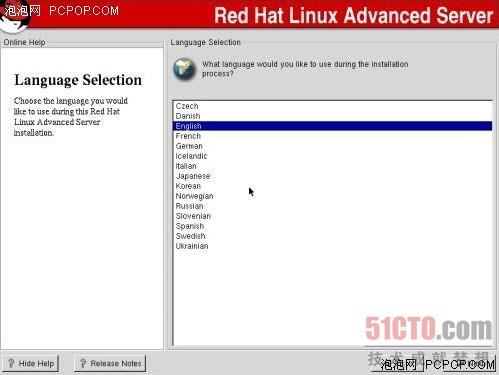Select Danish in the language list

coord(333,116)
